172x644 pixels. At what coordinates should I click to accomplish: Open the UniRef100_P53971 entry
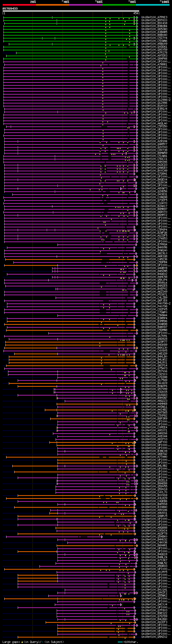154,295
